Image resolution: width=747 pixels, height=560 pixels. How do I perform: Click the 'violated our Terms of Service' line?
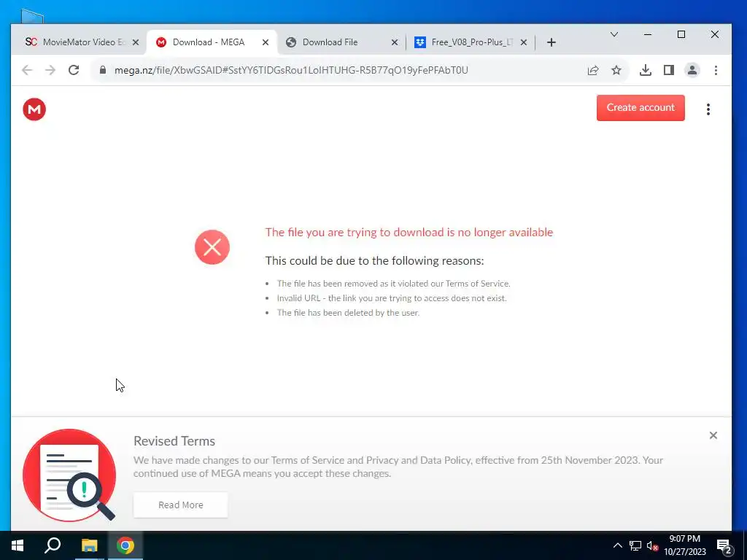[393, 284]
